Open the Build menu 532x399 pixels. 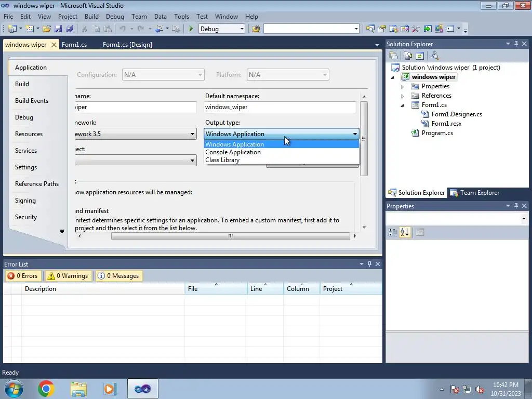[91, 16]
